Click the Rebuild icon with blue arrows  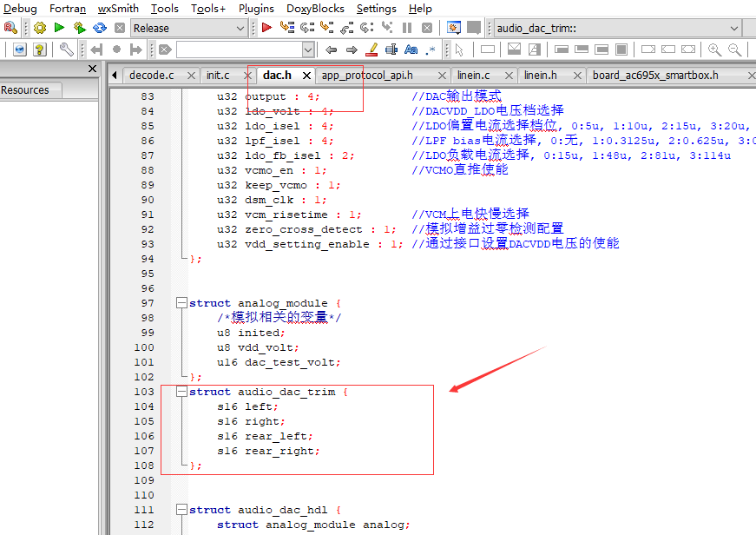coord(99,28)
